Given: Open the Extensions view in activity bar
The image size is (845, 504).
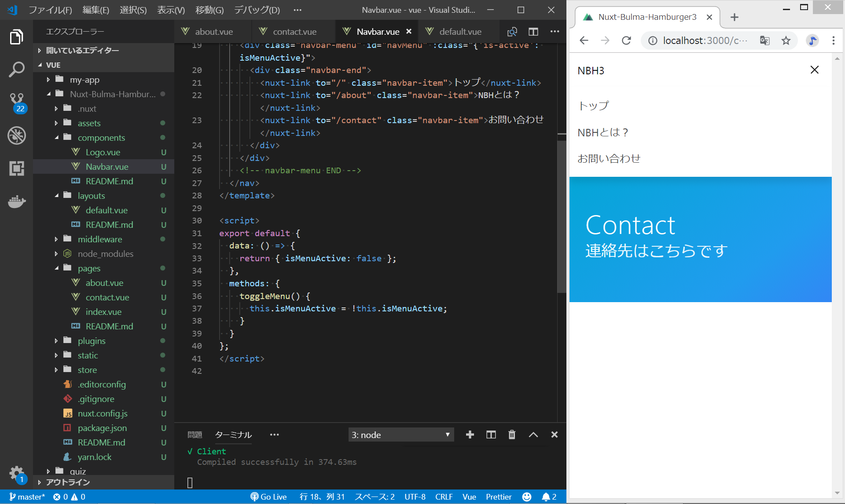Looking at the screenshot, I should (16, 168).
